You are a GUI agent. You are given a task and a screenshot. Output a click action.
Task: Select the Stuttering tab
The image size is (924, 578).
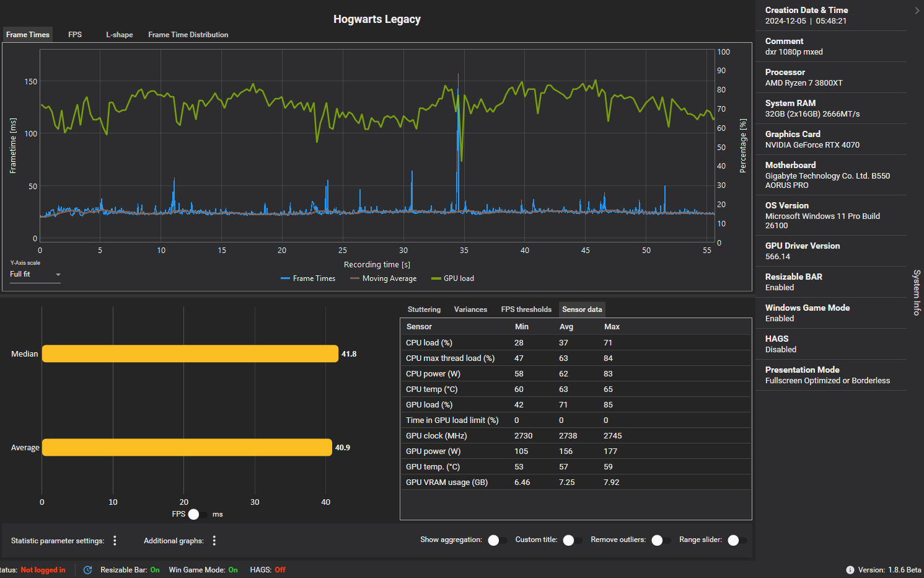click(x=424, y=309)
